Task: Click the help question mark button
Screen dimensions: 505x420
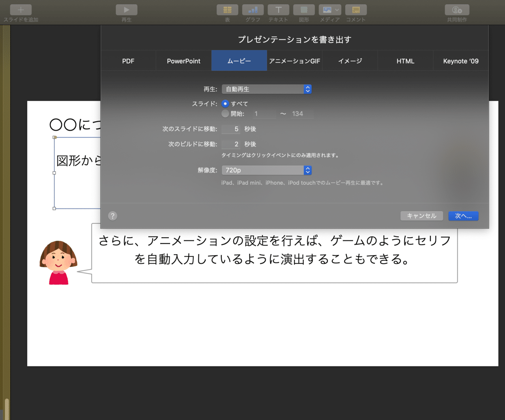Action: (112, 216)
